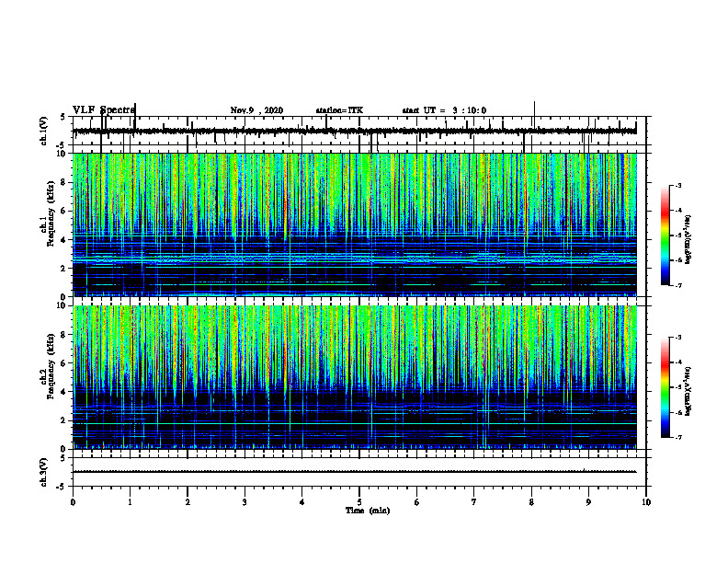The image size is (728, 563).
Task: Click the "ch.3(V)" waveform axis label
Action: click(43, 472)
